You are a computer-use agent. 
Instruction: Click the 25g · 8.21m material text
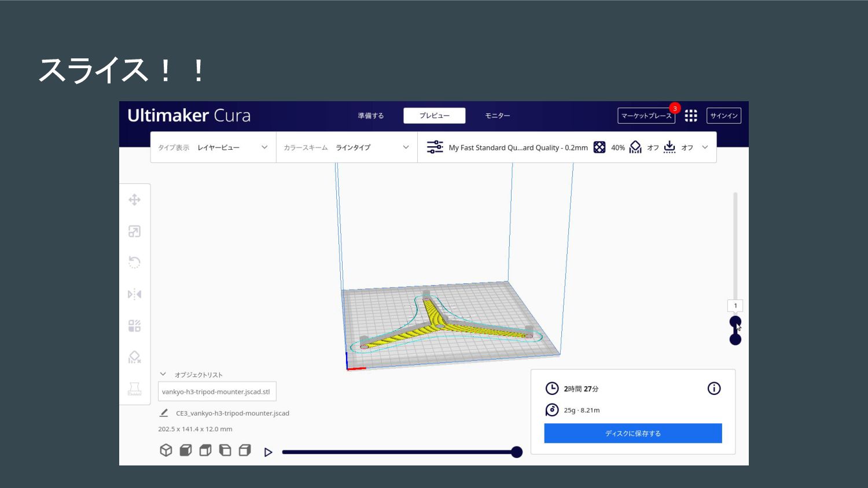point(582,411)
